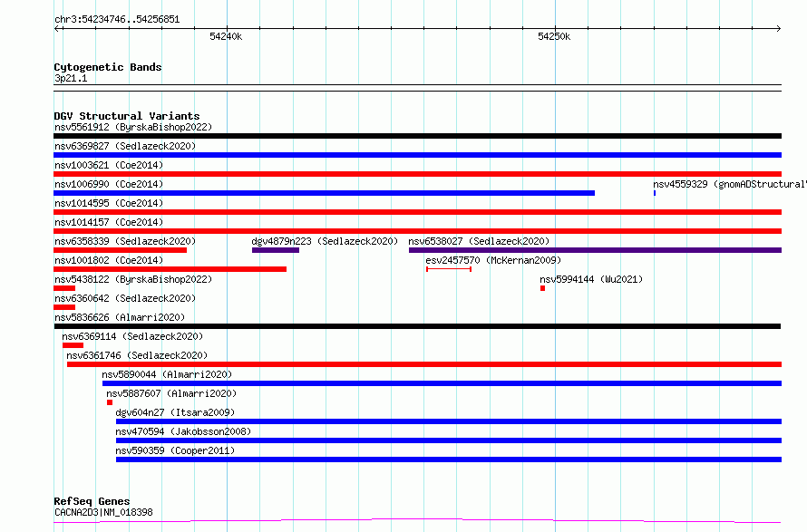Click the black bar under nsv5561912
The image size is (807, 532).
pyautogui.click(x=417, y=136)
